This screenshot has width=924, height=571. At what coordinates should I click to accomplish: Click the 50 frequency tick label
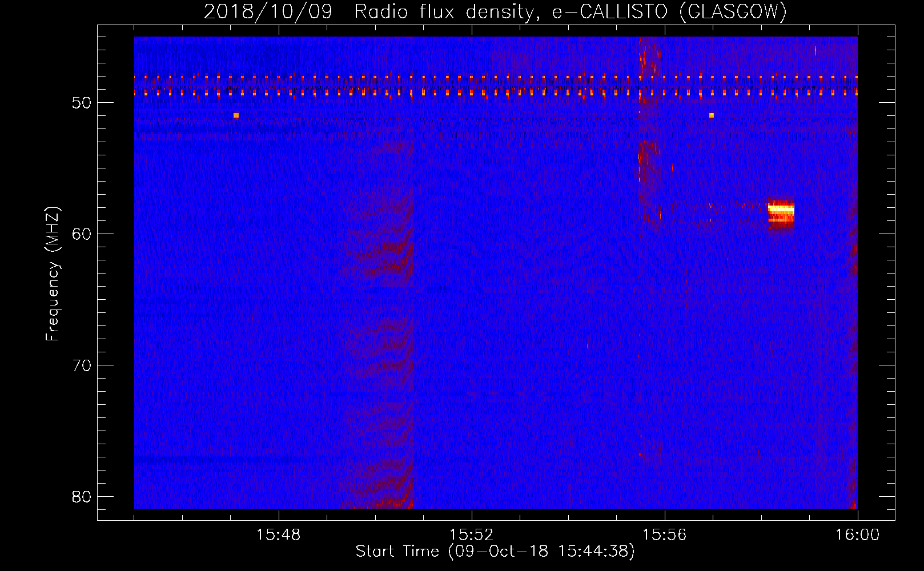(x=82, y=103)
